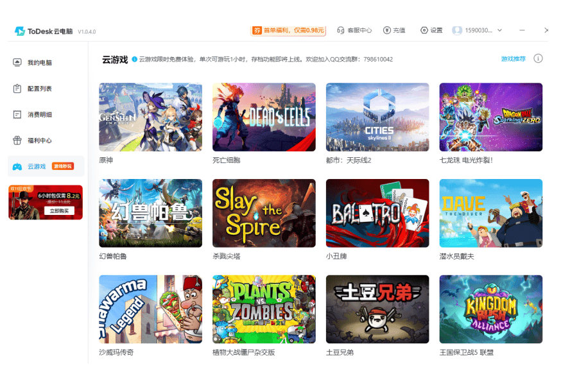The height and width of the screenshot is (392, 579).
Task: Click the 七龙珠 电光炸裂! title
Action: click(x=466, y=160)
